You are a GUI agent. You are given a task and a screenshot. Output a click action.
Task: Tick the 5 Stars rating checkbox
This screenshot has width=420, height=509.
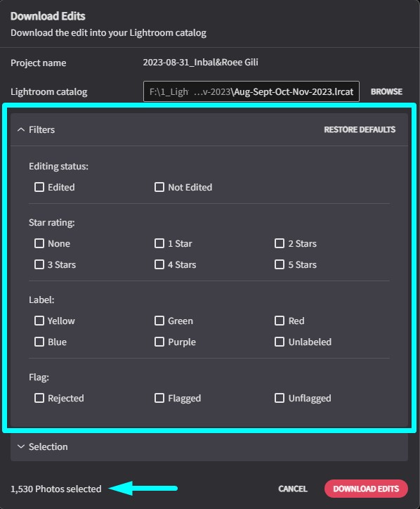point(280,264)
